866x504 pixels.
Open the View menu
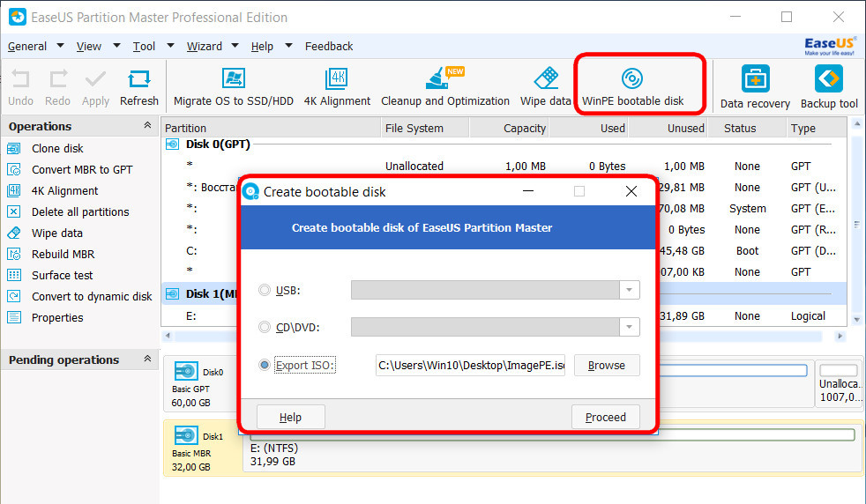(88, 47)
